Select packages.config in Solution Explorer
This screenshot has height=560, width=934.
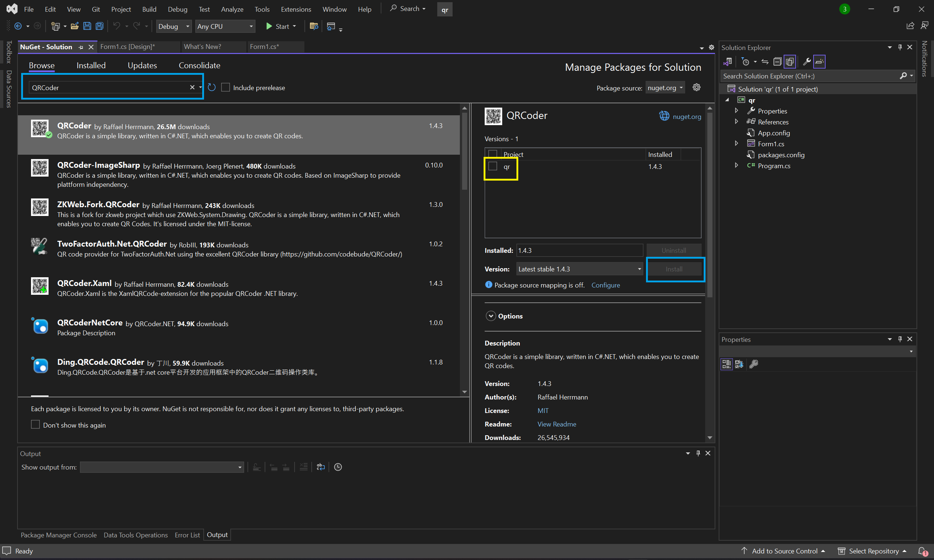coord(781,155)
